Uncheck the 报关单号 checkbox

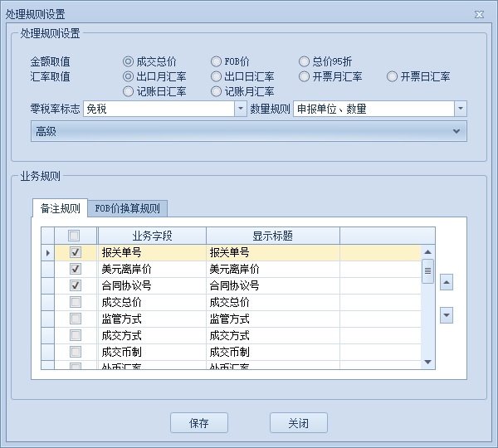(x=76, y=252)
